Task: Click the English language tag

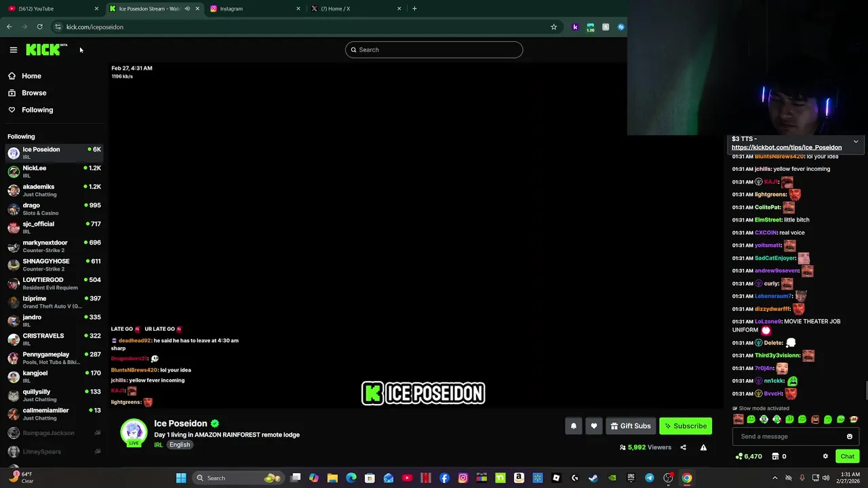Action: 180,445
